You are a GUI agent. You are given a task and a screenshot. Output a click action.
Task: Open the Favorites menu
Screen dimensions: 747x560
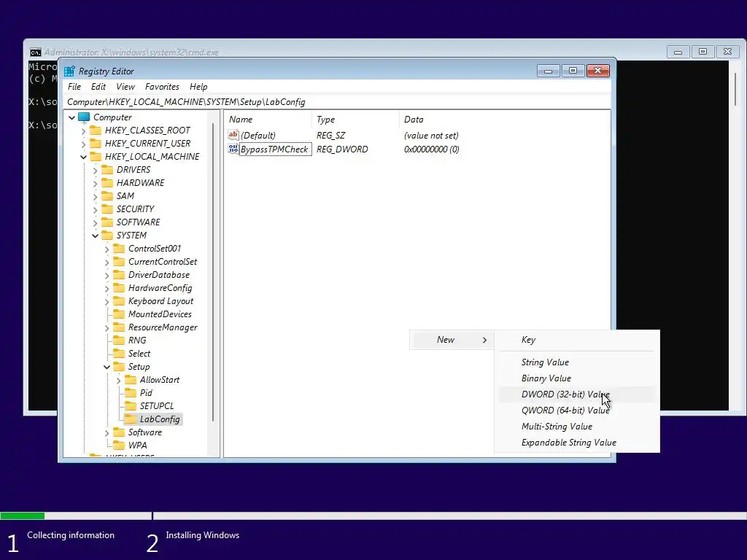pyautogui.click(x=162, y=87)
